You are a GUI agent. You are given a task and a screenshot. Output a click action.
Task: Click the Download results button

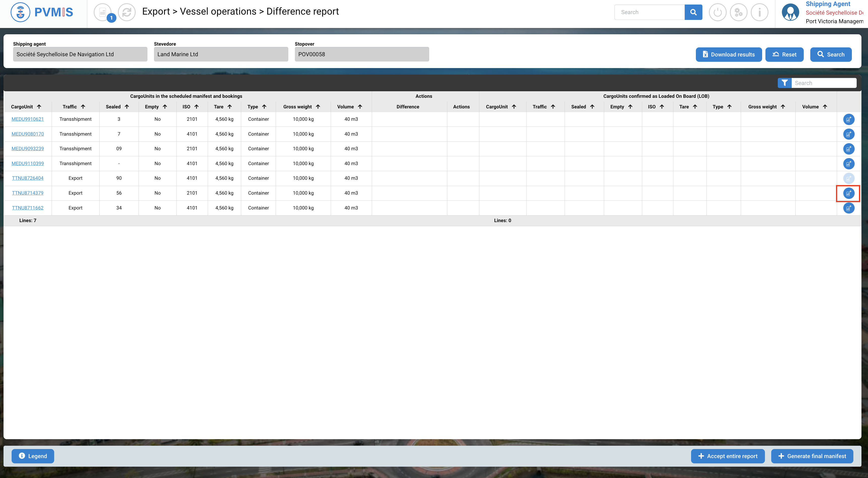click(728, 55)
